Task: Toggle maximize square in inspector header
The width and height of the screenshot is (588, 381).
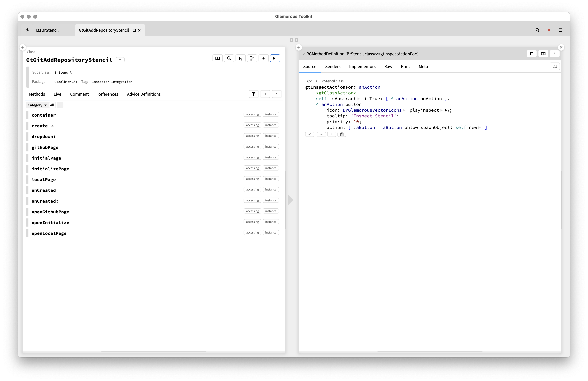Action: coord(532,54)
